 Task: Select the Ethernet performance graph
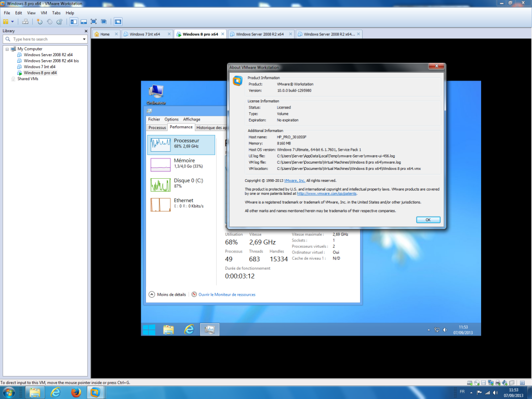click(x=181, y=205)
